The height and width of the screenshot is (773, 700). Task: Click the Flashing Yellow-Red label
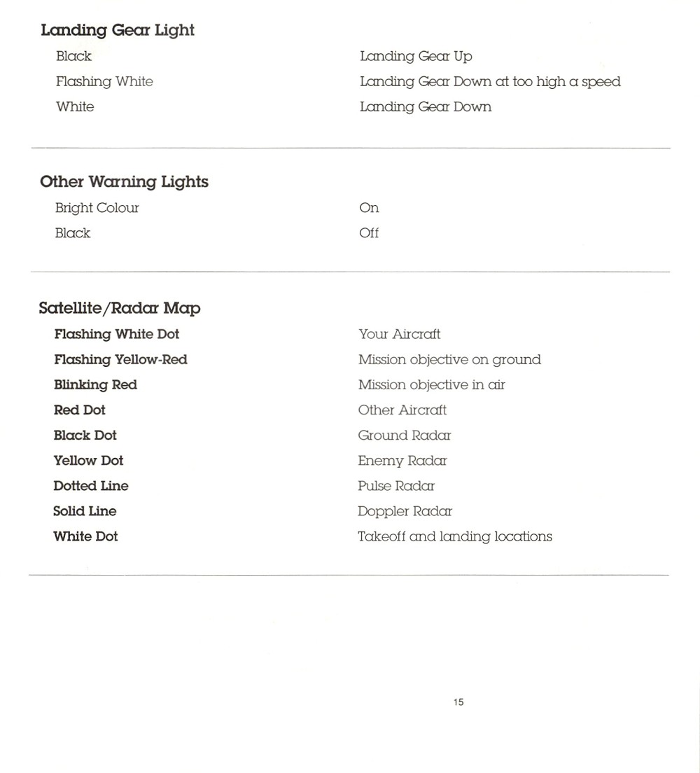121,359
